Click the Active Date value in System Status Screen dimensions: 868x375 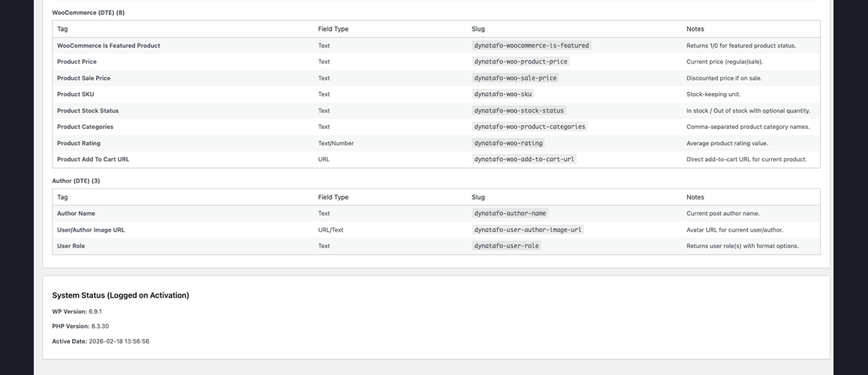[x=119, y=341]
